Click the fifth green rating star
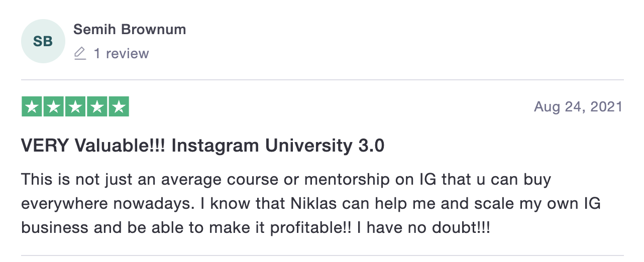 point(119,107)
